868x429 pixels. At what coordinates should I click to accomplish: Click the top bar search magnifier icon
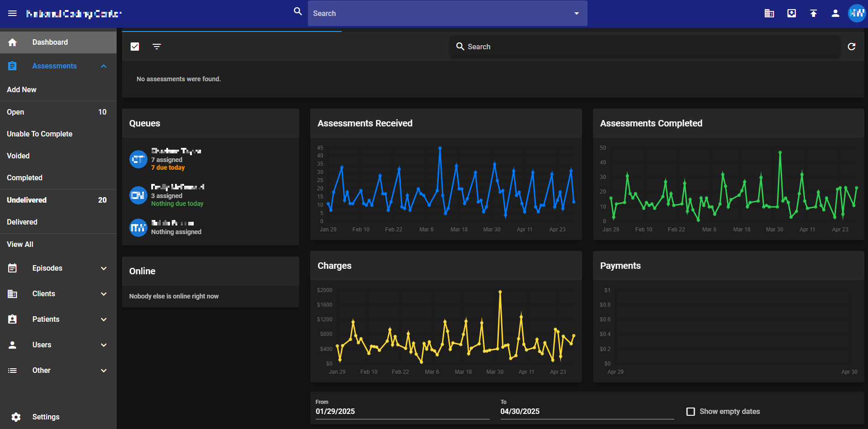point(298,11)
